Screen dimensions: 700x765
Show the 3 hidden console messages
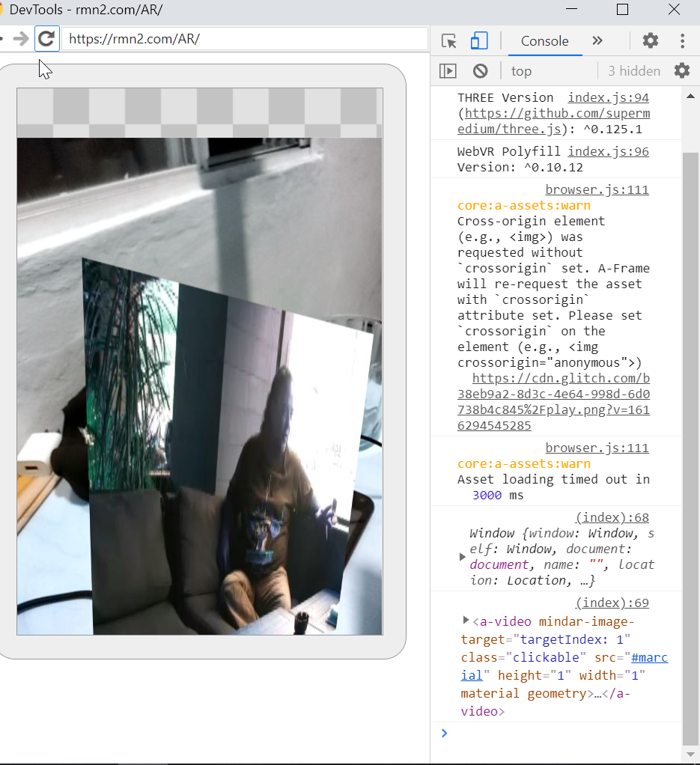(x=633, y=70)
